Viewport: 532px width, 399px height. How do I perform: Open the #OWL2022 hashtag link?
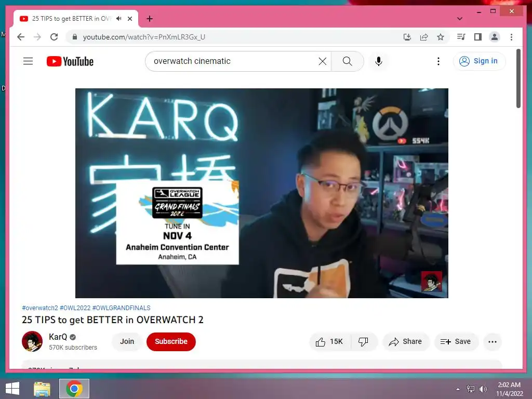[x=75, y=308]
